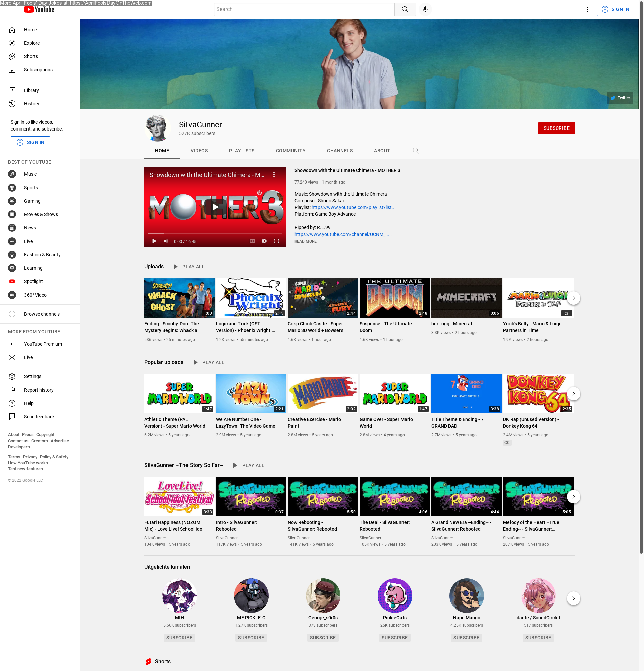Subscribe to the Nape Mango channel

click(x=467, y=638)
